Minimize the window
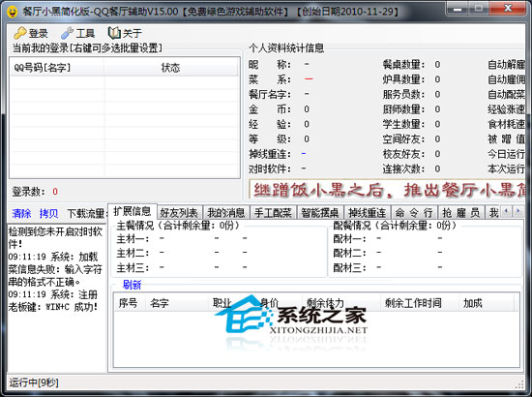The height and width of the screenshot is (397, 532). pyautogui.click(x=457, y=9)
